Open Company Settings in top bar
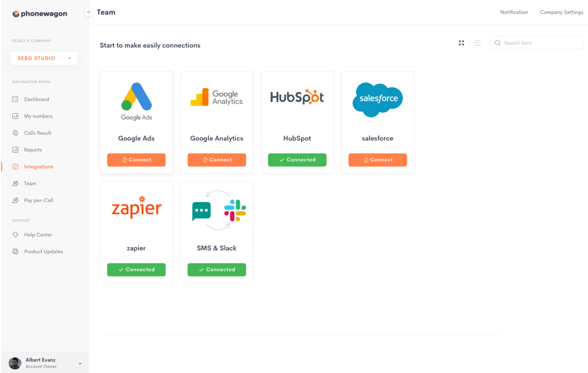The height and width of the screenshot is (373, 588). point(561,12)
